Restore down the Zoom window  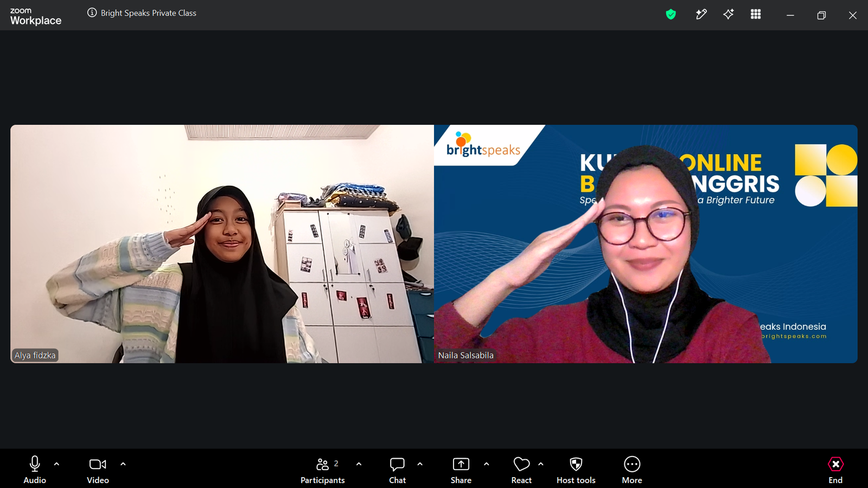click(x=821, y=15)
